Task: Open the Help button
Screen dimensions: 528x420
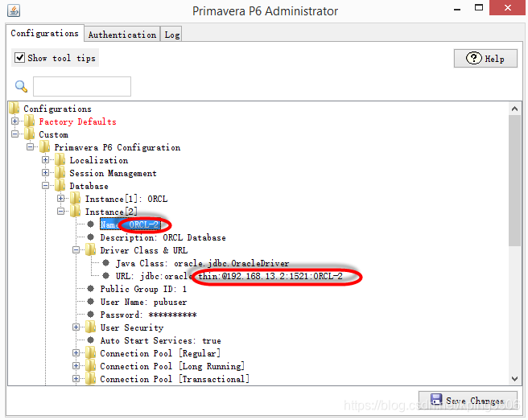Action: [485, 59]
